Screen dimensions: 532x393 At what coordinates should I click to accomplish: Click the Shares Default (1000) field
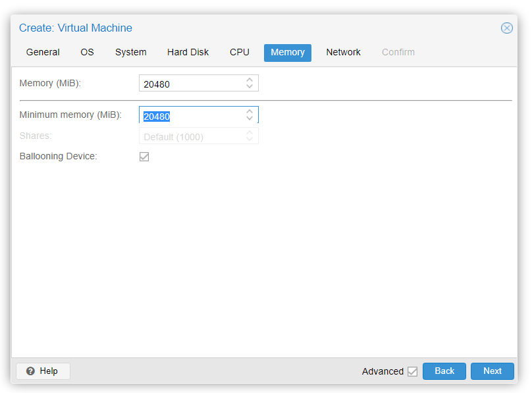190,137
